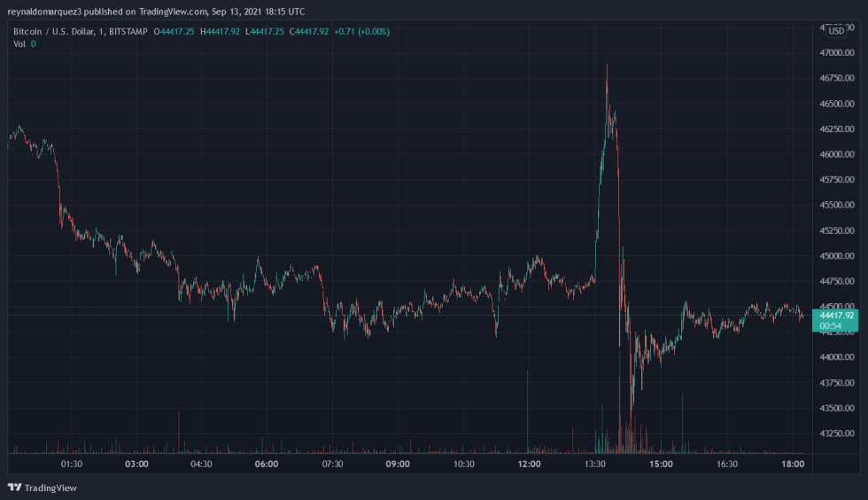Select the 12:00 marker on time axis
The height and width of the screenshot is (500, 868).
530,465
